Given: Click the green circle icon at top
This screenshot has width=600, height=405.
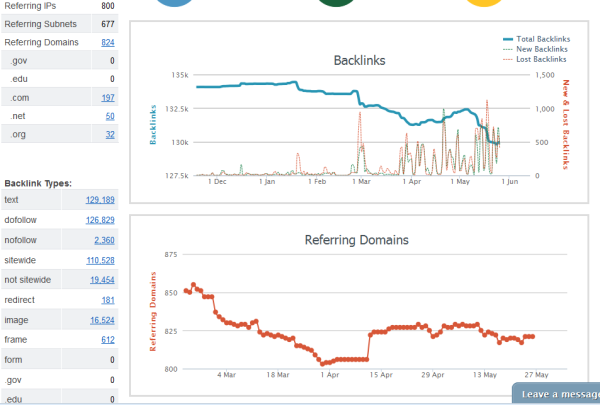Looking at the screenshot, I should (x=337, y=3).
